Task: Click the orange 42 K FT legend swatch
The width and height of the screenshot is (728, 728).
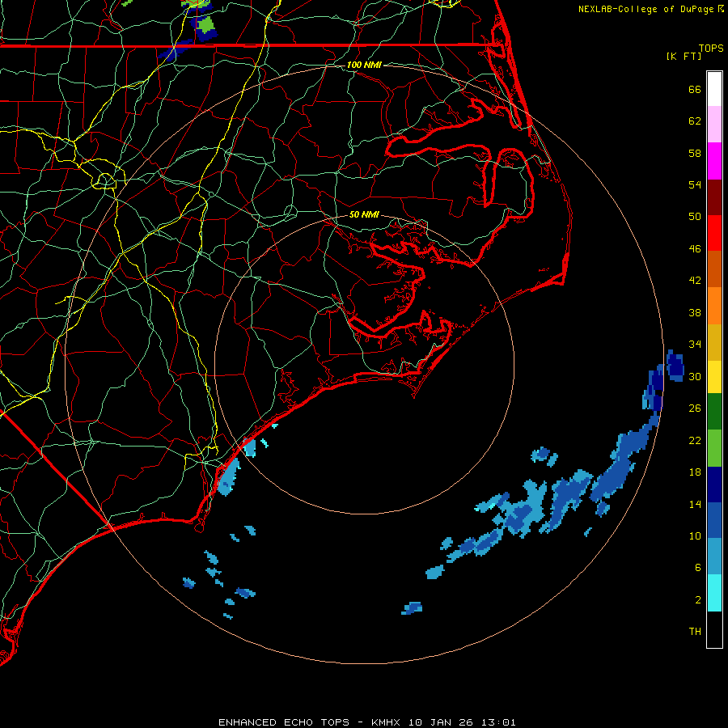Action: [714, 306]
